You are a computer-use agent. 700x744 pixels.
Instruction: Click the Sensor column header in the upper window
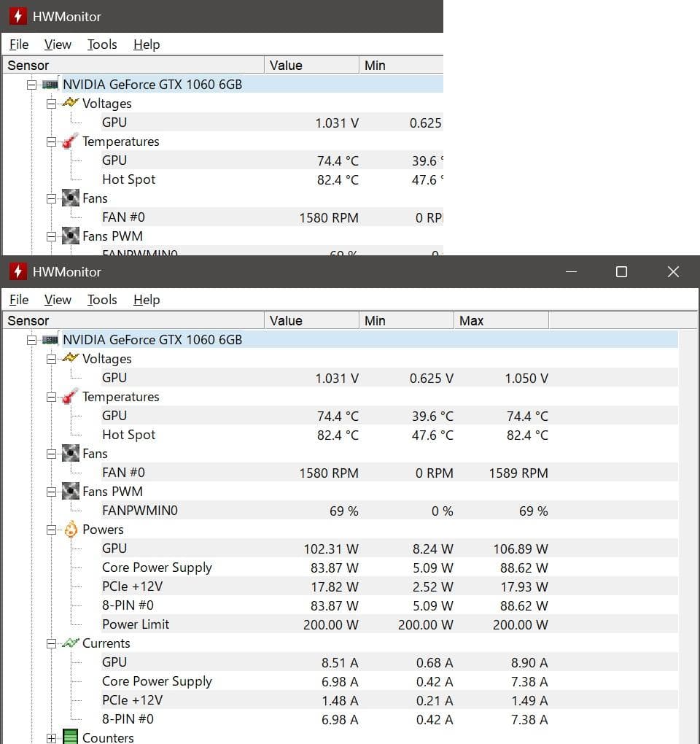click(x=133, y=65)
